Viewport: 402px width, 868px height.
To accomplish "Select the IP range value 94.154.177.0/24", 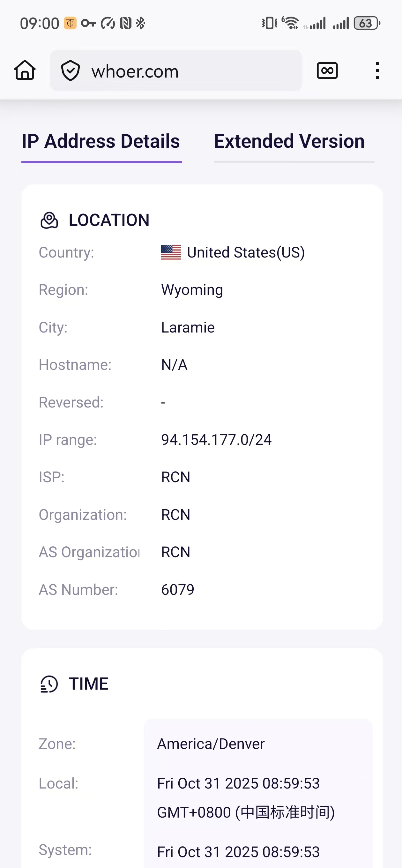I will point(216,440).
